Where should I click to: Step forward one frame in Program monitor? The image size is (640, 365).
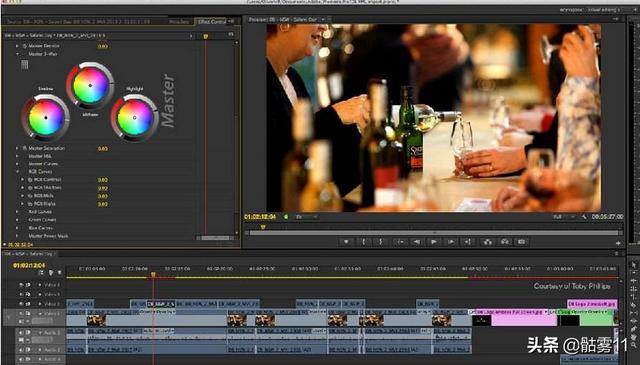pos(451,242)
